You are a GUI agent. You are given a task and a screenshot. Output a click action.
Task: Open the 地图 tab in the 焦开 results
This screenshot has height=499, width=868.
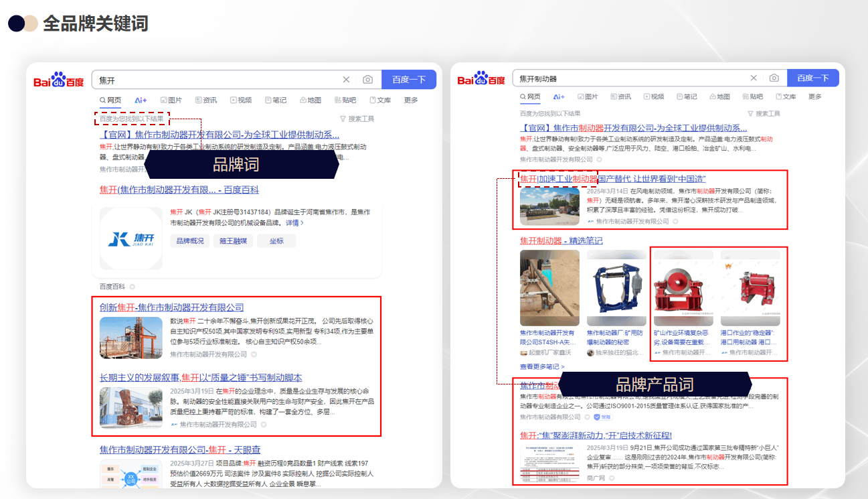coord(311,100)
